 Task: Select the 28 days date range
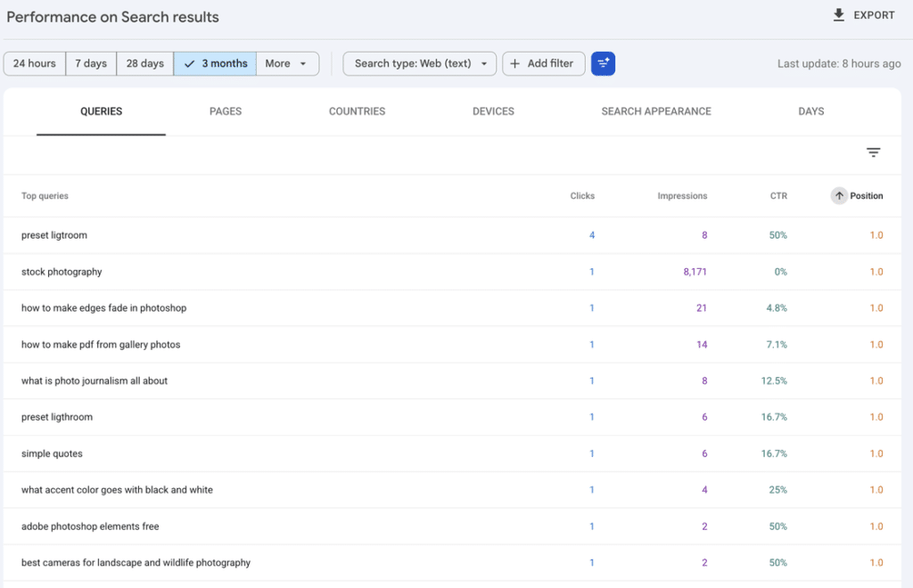145,63
